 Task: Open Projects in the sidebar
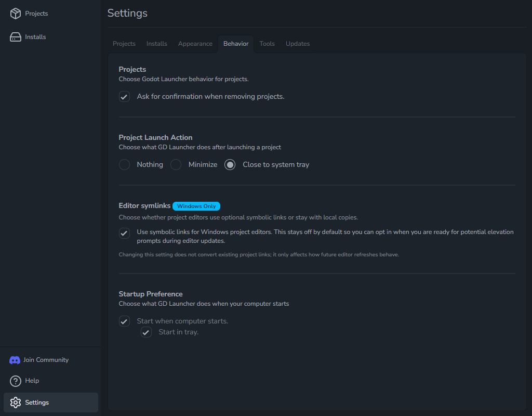(x=51, y=14)
